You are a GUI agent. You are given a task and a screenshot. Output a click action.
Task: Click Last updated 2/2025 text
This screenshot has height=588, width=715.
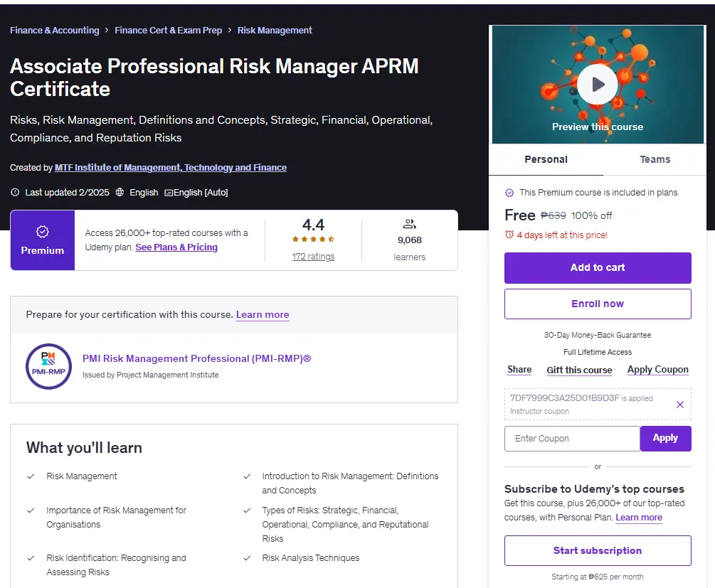click(x=67, y=193)
